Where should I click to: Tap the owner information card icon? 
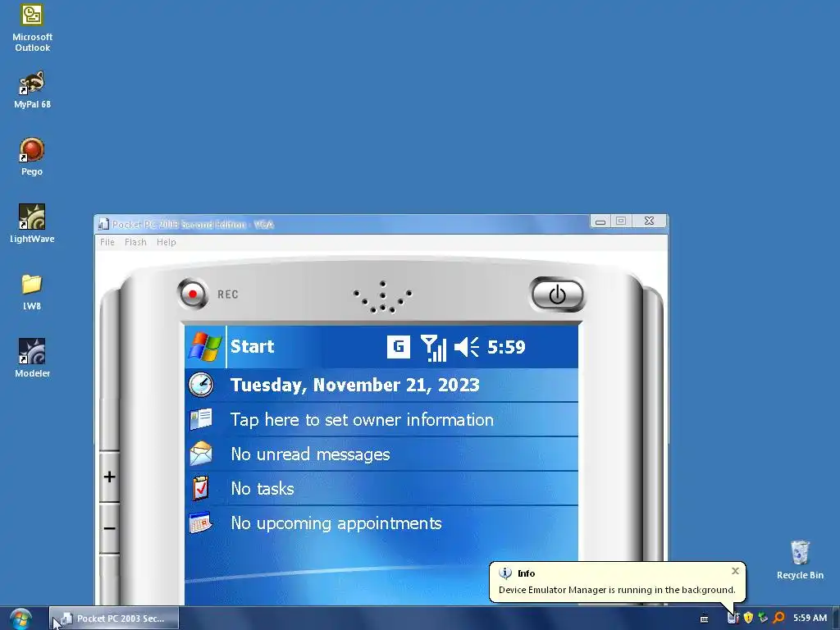coord(201,419)
